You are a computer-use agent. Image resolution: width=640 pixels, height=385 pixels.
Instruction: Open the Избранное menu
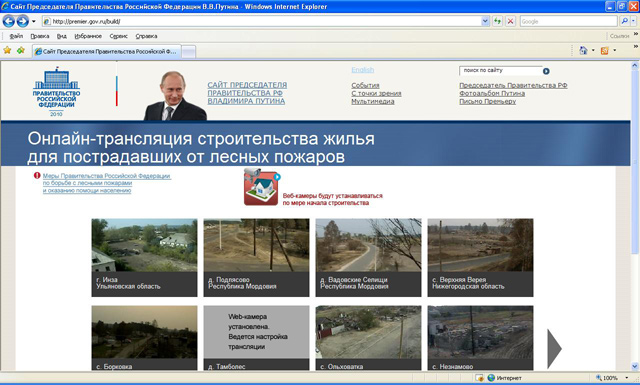88,36
